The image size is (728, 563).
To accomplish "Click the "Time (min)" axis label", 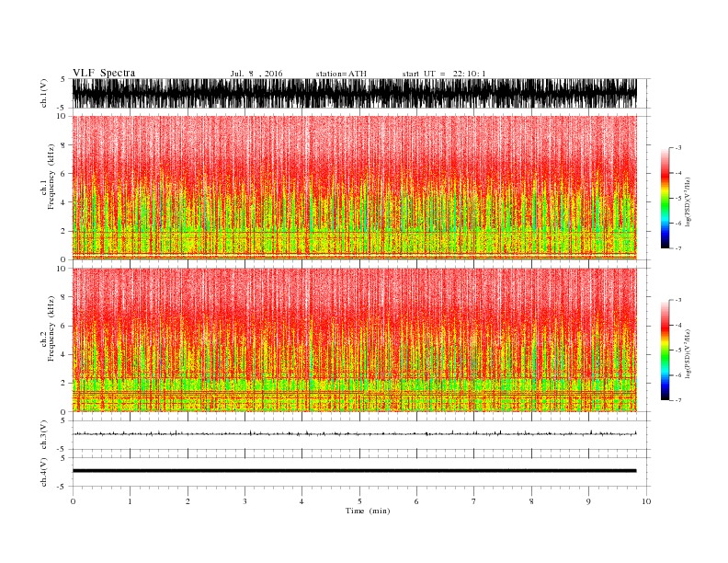I will click(368, 511).
